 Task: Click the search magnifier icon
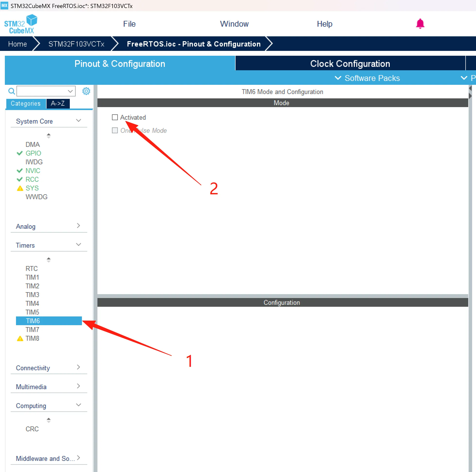[11, 91]
